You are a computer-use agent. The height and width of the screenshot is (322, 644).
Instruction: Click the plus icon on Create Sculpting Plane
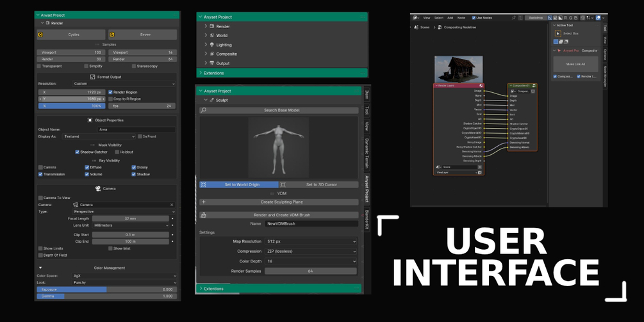pos(203,202)
